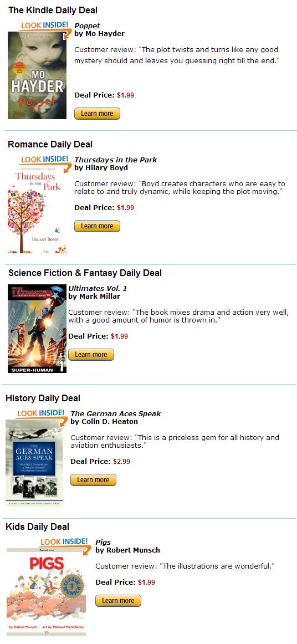Click Learn more for Ultimates Vol. 1
The height and width of the screenshot is (644, 297).
point(91,355)
